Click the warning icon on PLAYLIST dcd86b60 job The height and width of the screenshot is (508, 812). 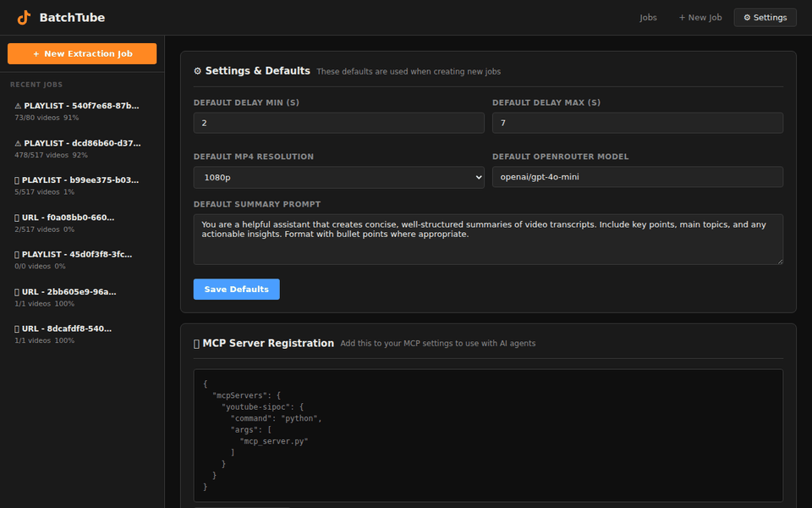tap(16, 142)
